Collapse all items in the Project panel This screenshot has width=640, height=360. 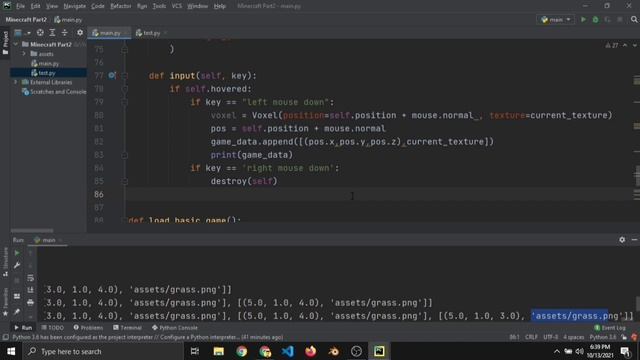tap(64, 33)
